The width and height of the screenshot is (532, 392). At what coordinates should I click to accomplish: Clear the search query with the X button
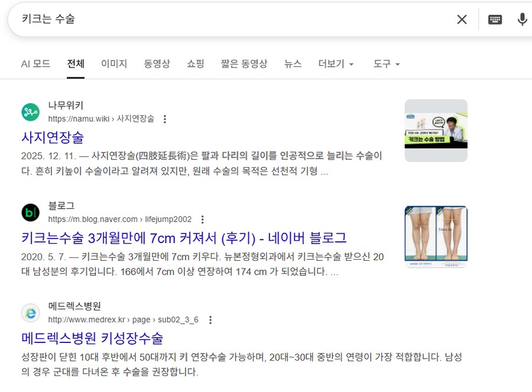click(462, 19)
